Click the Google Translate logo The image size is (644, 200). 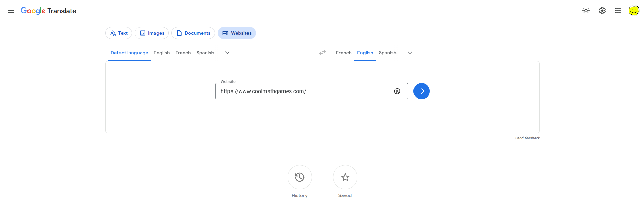pyautogui.click(x=49, y=11)
